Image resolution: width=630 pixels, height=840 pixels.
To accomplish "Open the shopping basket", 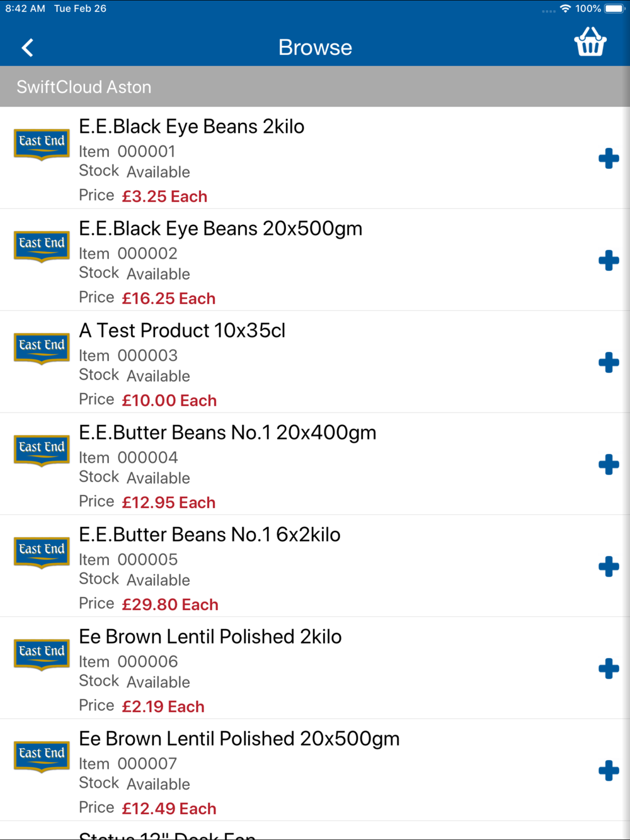I will (x=590, y=42).
